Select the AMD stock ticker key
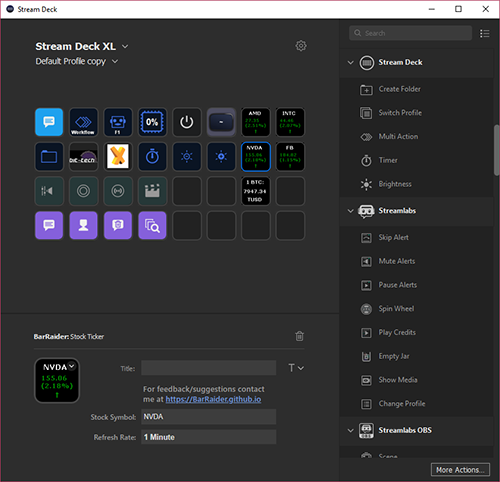The height and width of the screenshot is (482, 500). 256,122
